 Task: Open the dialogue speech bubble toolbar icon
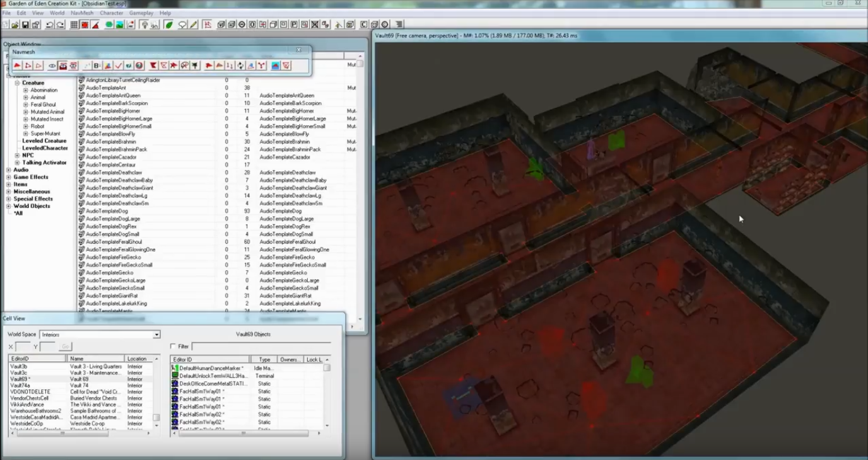pyautogui.click(x=182, y=25)
